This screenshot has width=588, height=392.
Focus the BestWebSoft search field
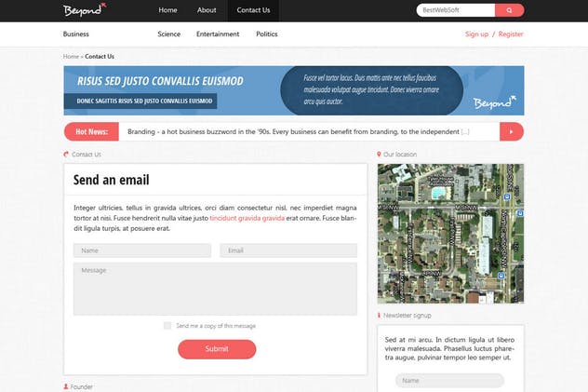click(x=456, y=10)
